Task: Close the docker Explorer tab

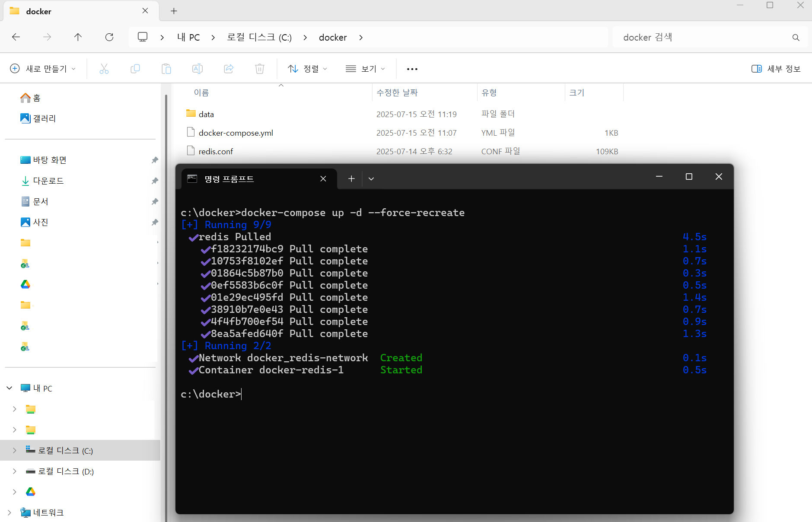Action: pyautogui.click(x=145, y=11)
